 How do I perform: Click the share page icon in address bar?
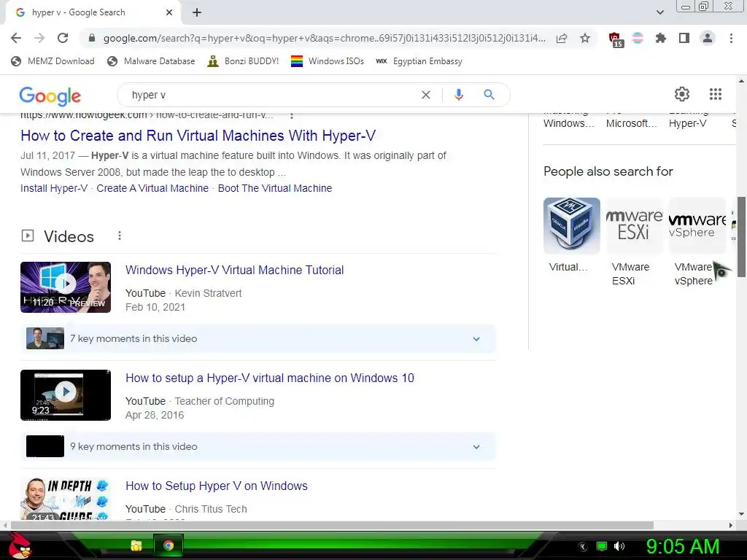pos(562,38)
